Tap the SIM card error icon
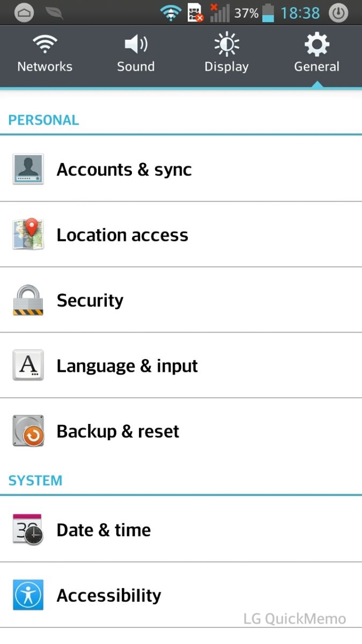Viewport: 362px width, 644px height. [195, 13]
